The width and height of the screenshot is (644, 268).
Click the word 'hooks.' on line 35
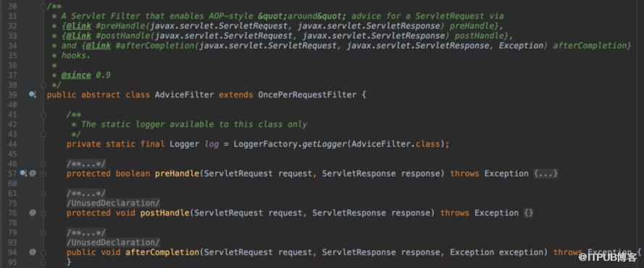pyautogui.click(x=76, y=55)
